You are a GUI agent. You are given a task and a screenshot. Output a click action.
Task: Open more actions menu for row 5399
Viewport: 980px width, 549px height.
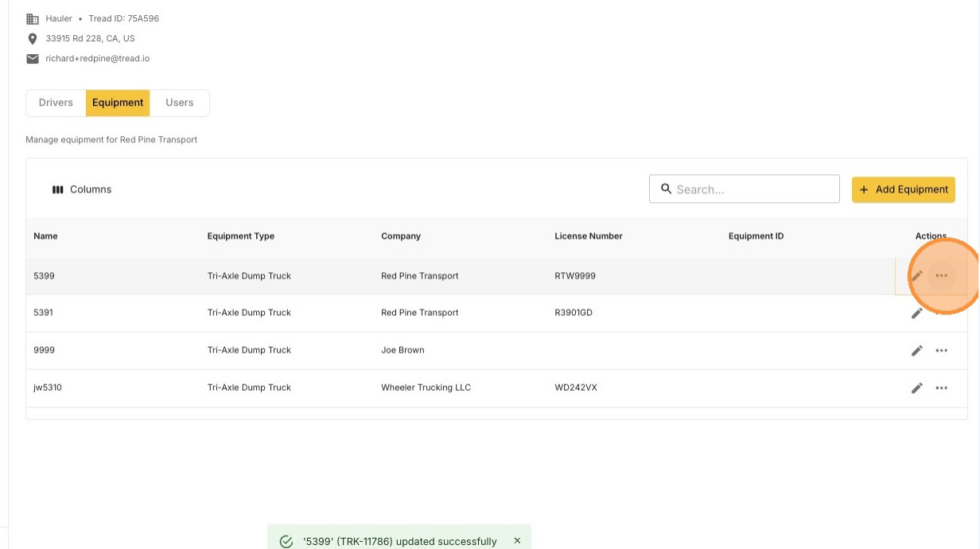942,276
